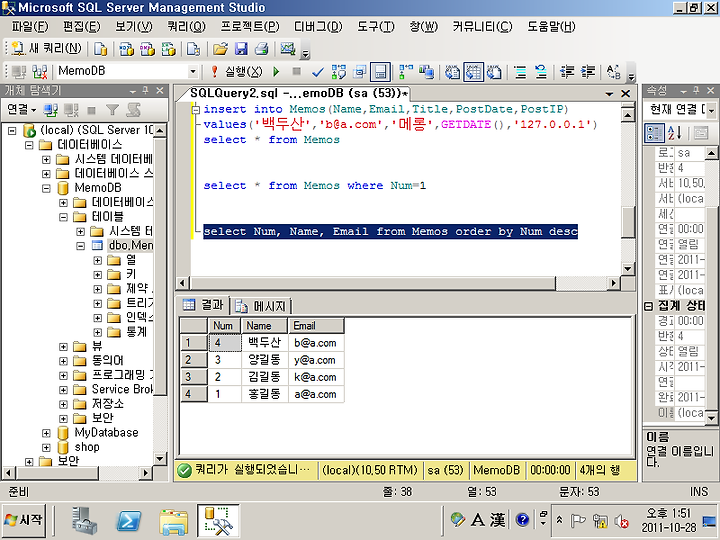The height and width of the screenshot is (540, 720).
Task: Click the Server Manager taskbar icon
Action: (x=84, y=521)
